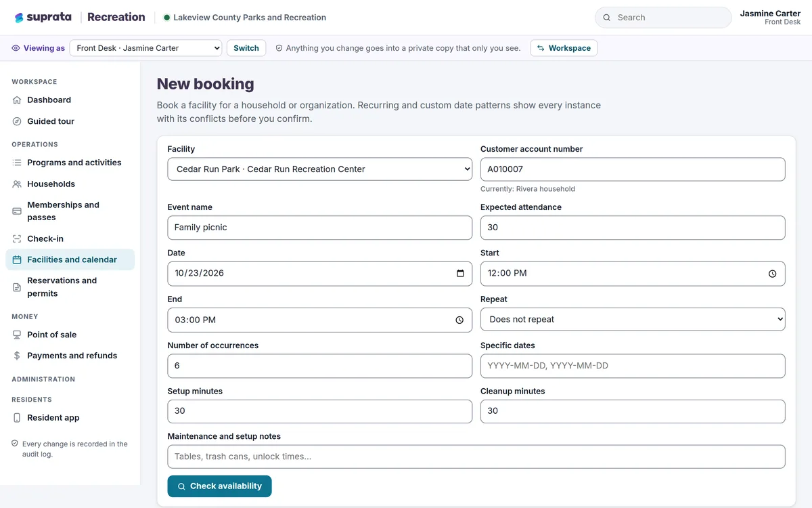
Task: Open the Facility dropdown
Action: (x=320, y=169)
